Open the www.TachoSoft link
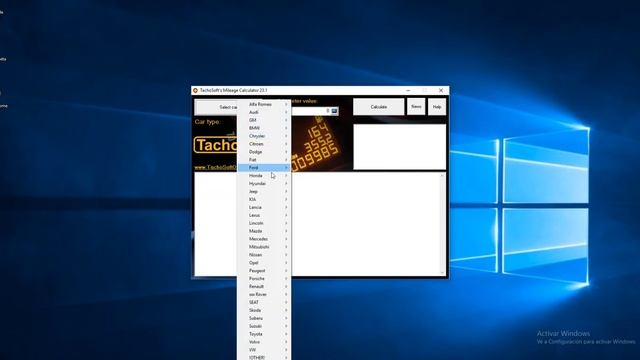 [216, 167]
